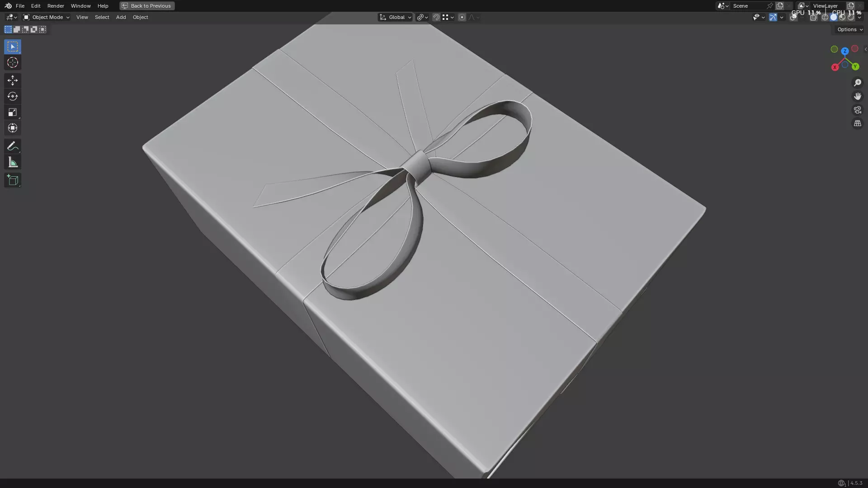The height and width of the screenshot is (488, 868).
Task: Select the Add Cube tool
Action: click(x=13, y=180)
